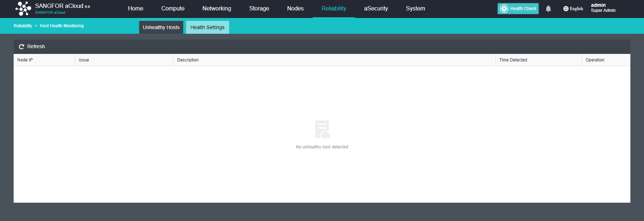This screenshot has width=644, height=221.
Task: Go to the Networking section
Action: 217,9
